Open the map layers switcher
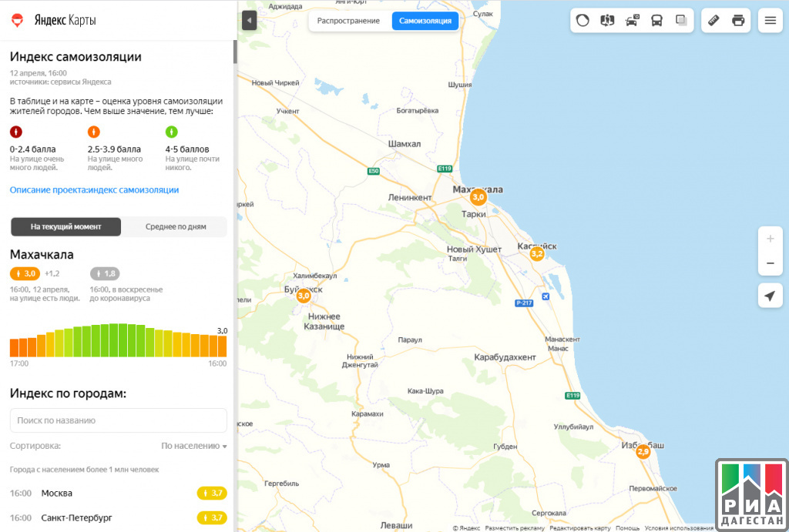The image size is (789, 532). (x=681, y=21)
